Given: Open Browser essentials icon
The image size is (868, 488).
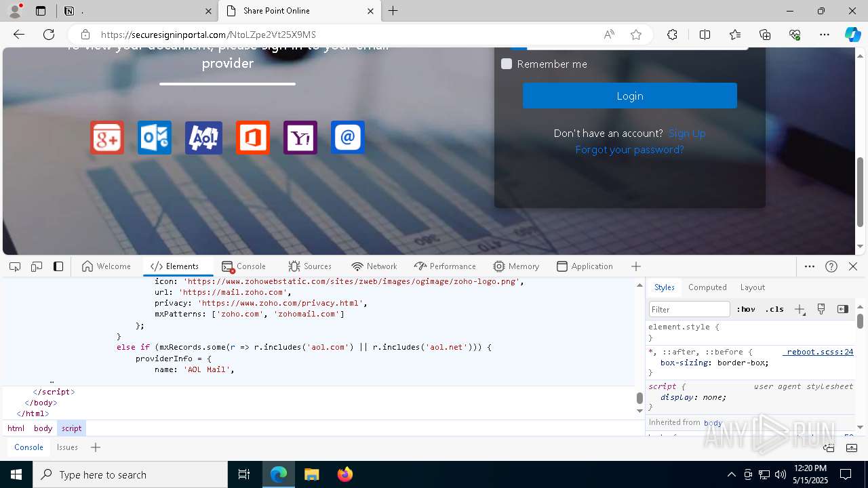Looking at the screenshot, I should point(795,35).
